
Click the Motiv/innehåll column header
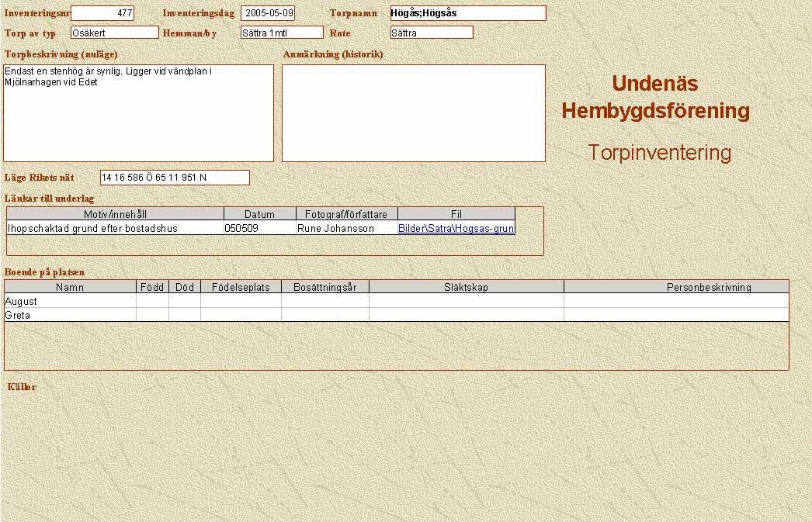coord(115,214)
